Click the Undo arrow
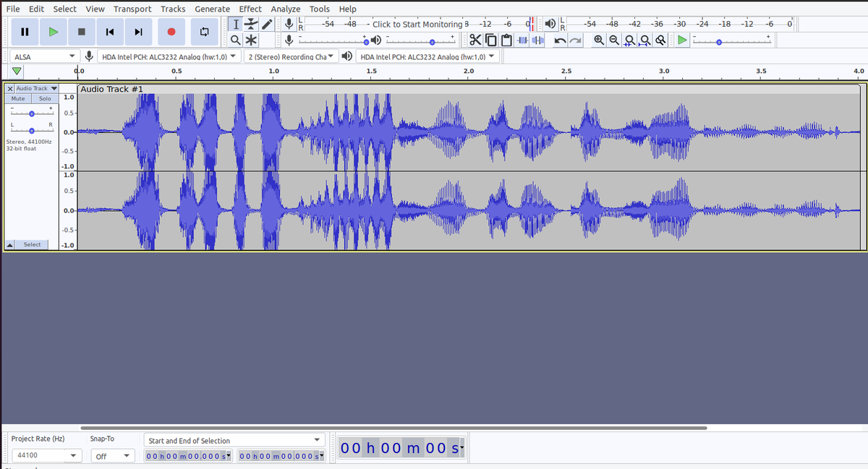Screen dimensions: 868x469 [560, 40]
